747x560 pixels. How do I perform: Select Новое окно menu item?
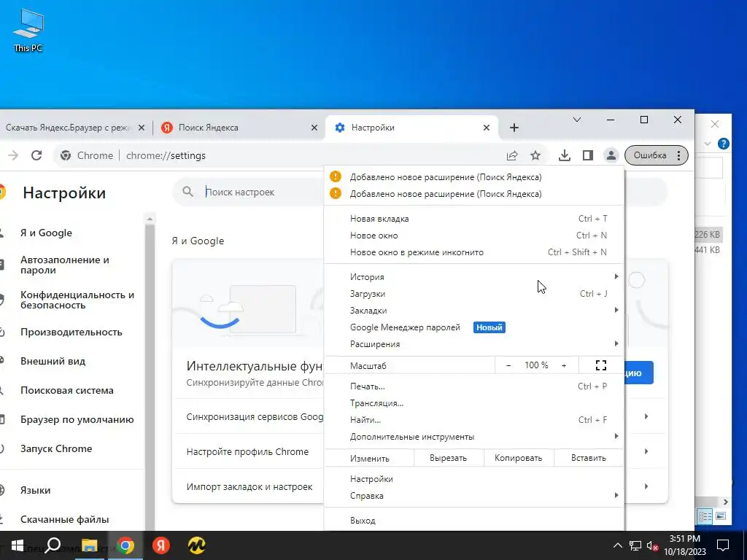[474, 236]
